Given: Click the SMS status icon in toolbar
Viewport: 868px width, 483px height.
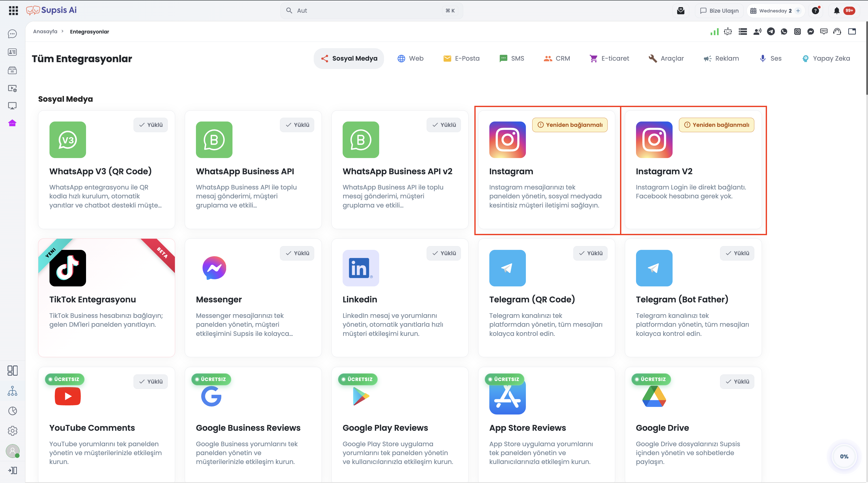Looking at the screenshot, I should pos(824,31).
